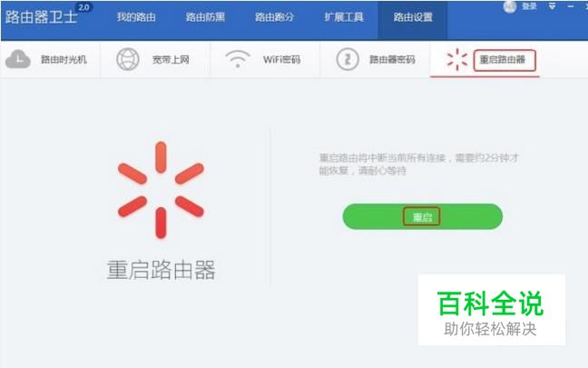Minimize the router guard window
Image resolution: width=588 pixels, height=368 pixels.
tap(571, 6)
